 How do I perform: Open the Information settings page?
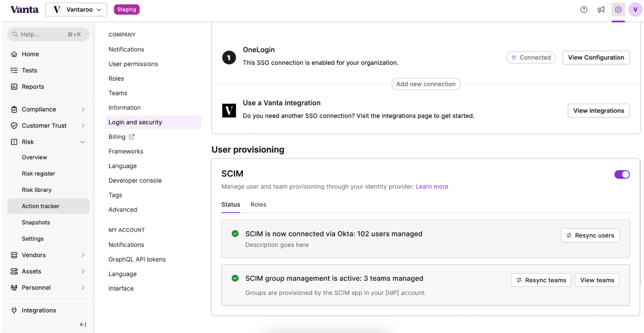(124, 107)
